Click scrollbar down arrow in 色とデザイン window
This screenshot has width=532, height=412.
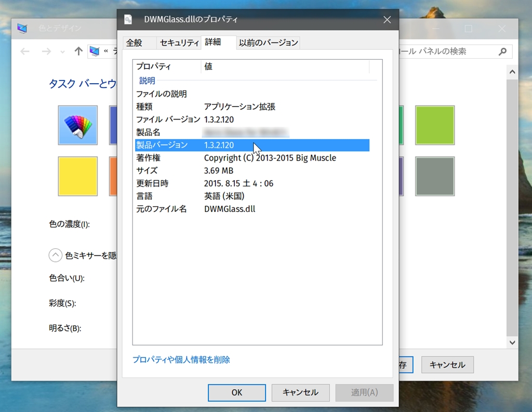click(512, 342)
